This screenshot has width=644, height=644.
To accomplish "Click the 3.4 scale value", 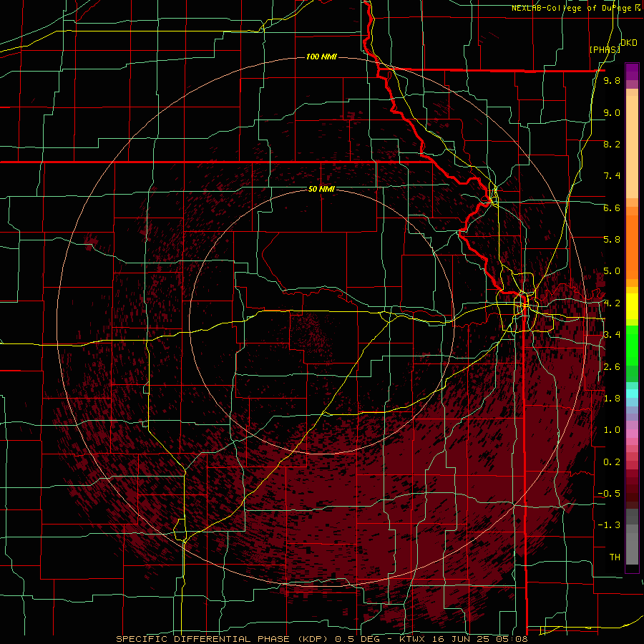I will pyautogui.click(x=612, y=335).
